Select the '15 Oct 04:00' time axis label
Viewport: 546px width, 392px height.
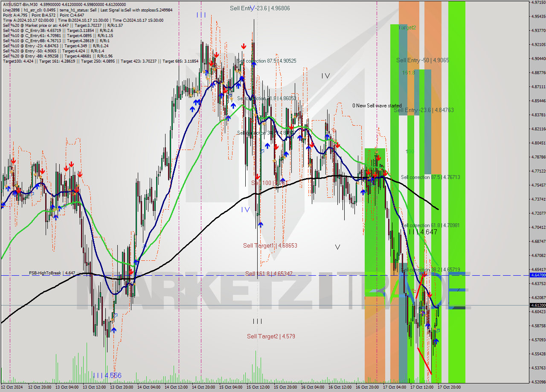(231, 387)
